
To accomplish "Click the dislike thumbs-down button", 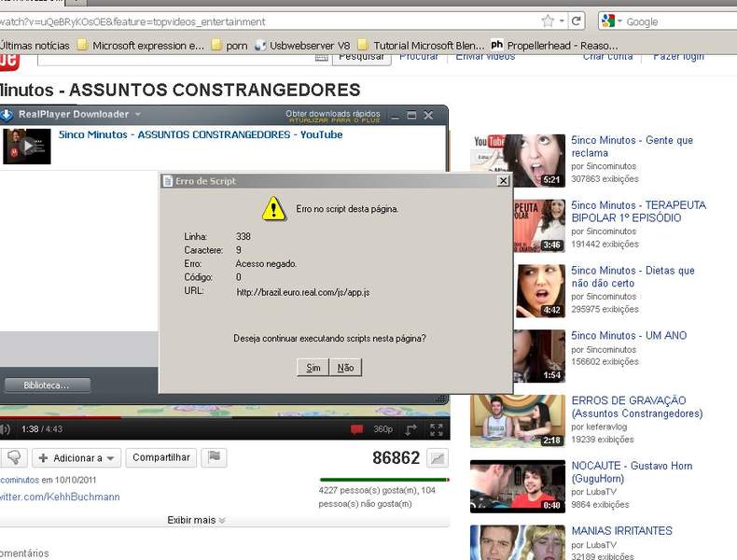I will tap(14, 457).
